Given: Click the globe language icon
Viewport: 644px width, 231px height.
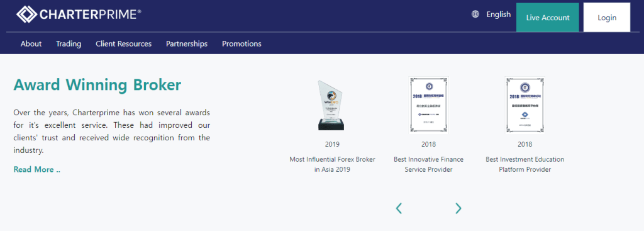Looking at the screenshot, I should (x=475, y=14).
